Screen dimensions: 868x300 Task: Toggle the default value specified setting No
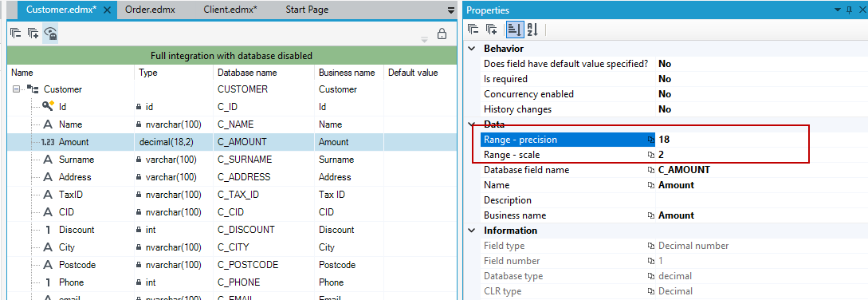(x=762, y=64)
